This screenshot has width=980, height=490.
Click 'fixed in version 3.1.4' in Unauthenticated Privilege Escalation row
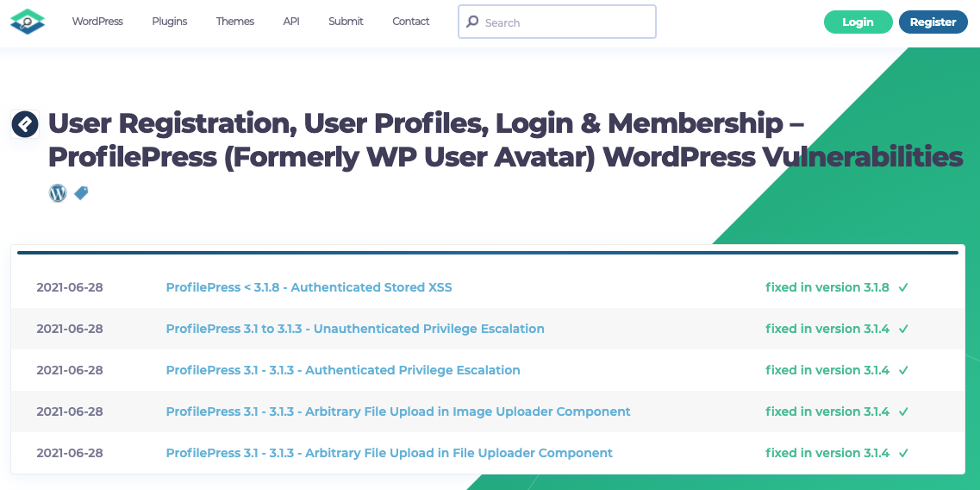click(827, 329)
